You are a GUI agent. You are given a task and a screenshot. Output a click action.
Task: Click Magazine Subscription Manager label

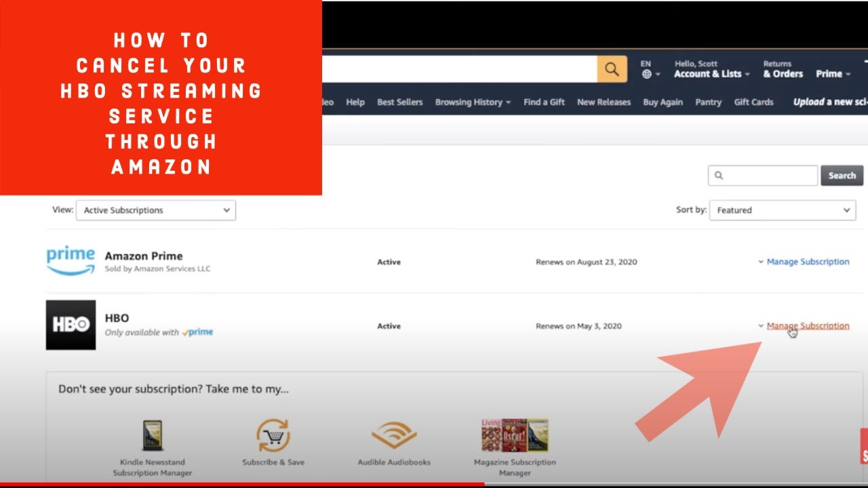(515, 468)
